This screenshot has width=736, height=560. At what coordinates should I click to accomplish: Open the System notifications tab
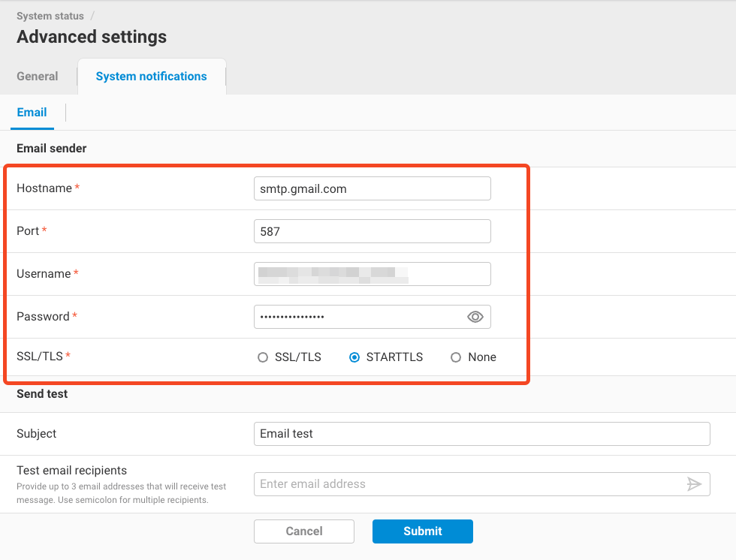151,77
